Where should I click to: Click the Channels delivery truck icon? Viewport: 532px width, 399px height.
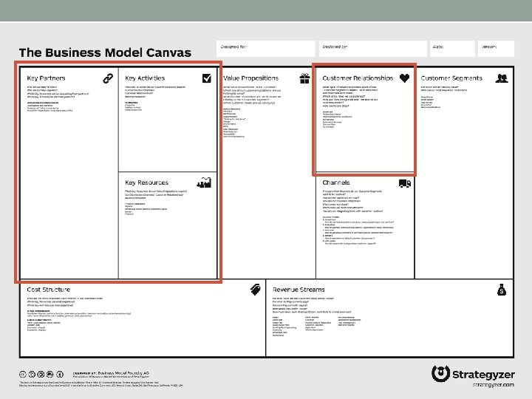[405, 183]
